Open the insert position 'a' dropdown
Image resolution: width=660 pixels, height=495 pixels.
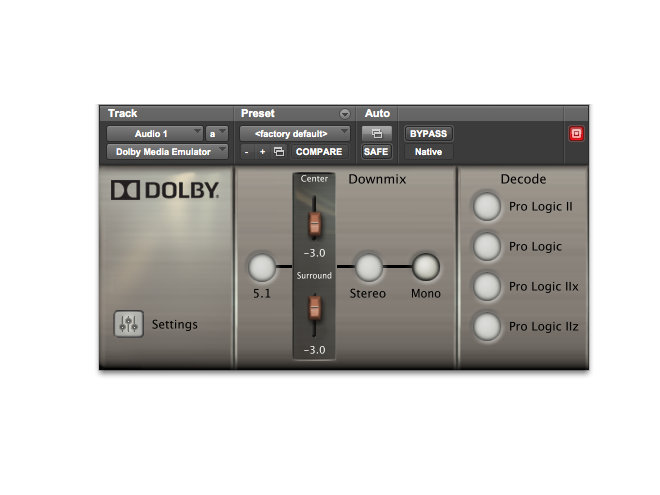217,134
